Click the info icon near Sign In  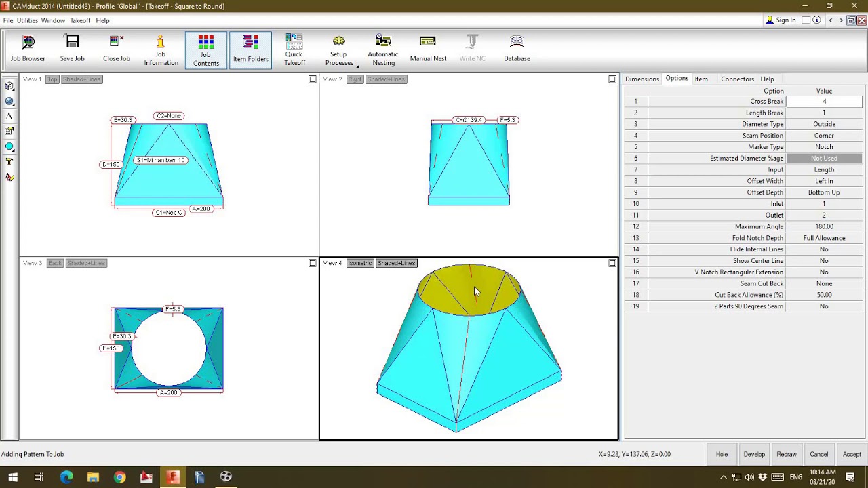pyautogui.click(x=817, y=20)
